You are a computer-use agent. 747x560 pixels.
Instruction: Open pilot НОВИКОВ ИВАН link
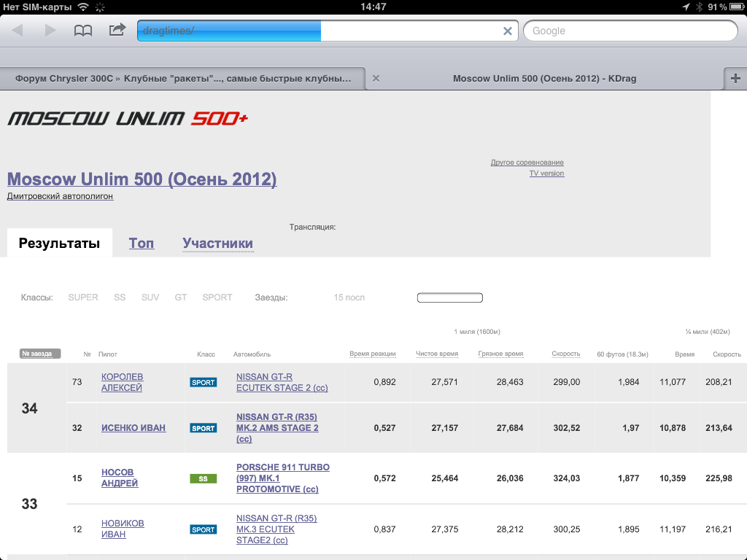123,529
